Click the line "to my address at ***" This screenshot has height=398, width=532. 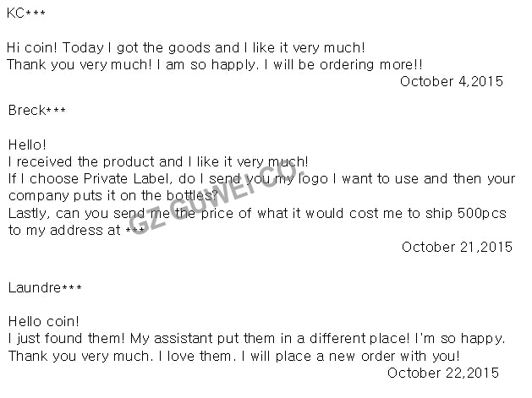click(x=75, y=231)
